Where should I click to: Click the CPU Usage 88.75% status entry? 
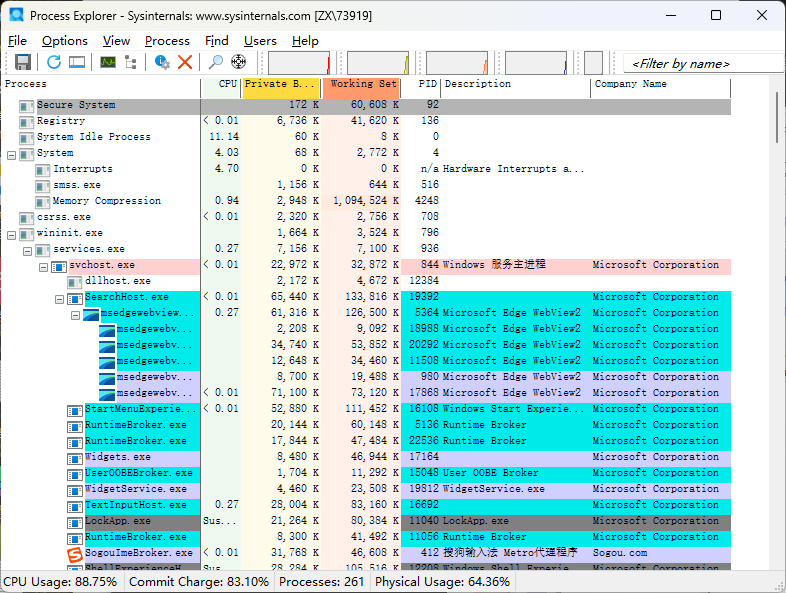[x=60, y=582]
